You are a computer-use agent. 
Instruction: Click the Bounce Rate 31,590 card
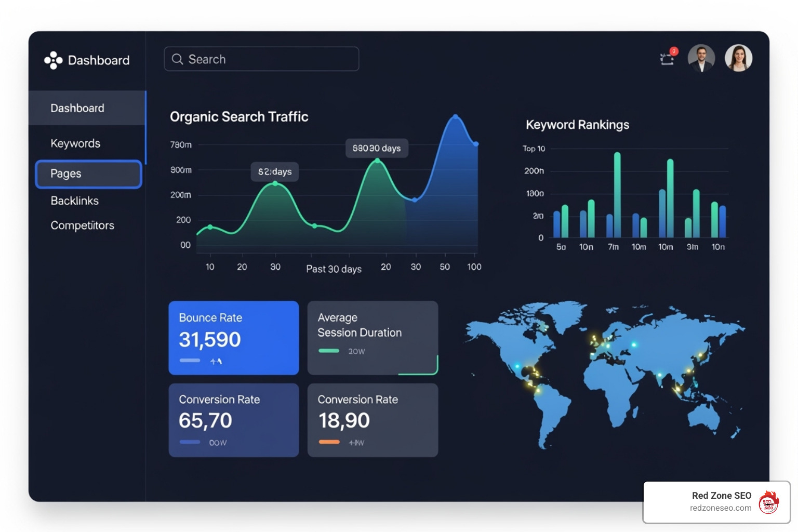coord(234,338)
